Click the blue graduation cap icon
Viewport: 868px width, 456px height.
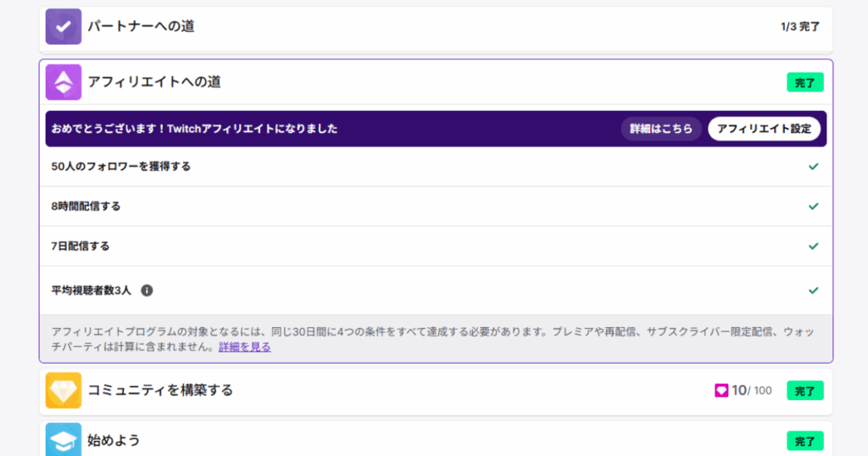pos(64,440)
